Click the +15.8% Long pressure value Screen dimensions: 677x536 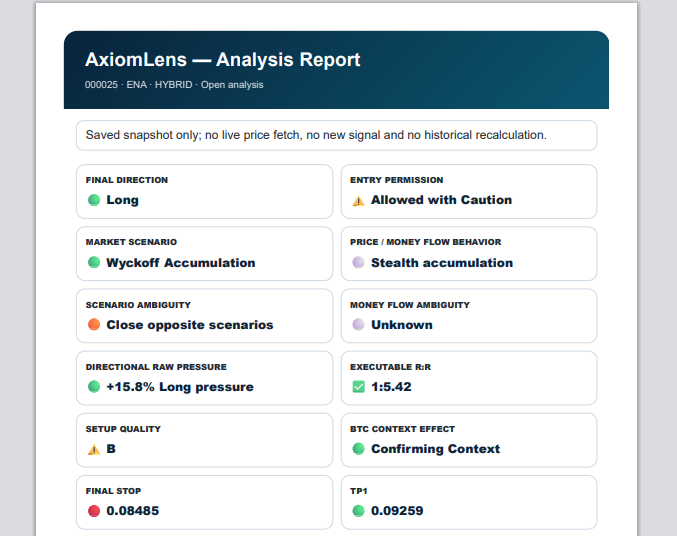click(x=180, y=387)
